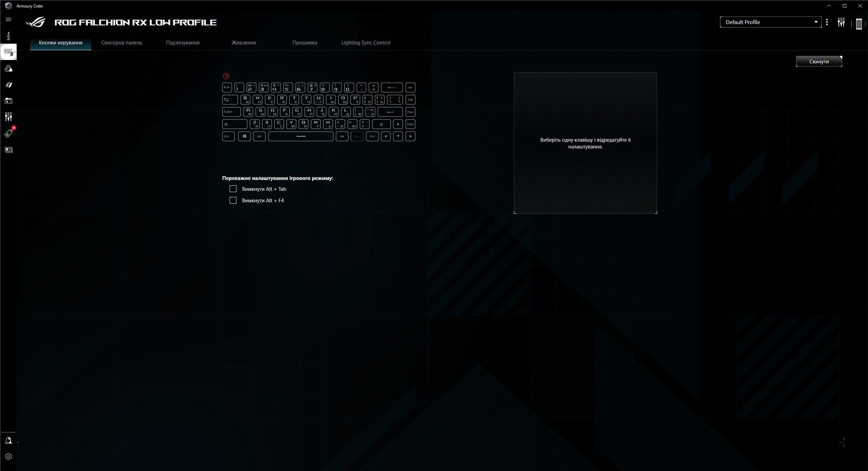Select the Q key on keyboard layout
Screen dimensions: 868x471
click(x=246, y=100)
